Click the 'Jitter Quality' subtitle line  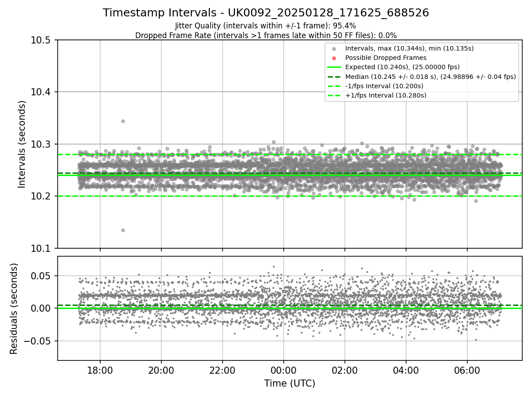pyautogui.click(x=266, y=26)
